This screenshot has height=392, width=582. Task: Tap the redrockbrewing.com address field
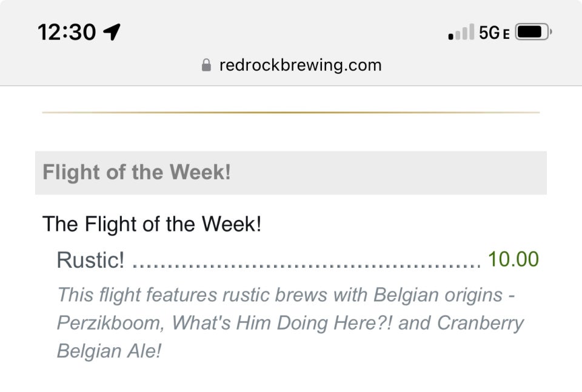[x=292, y=65]
